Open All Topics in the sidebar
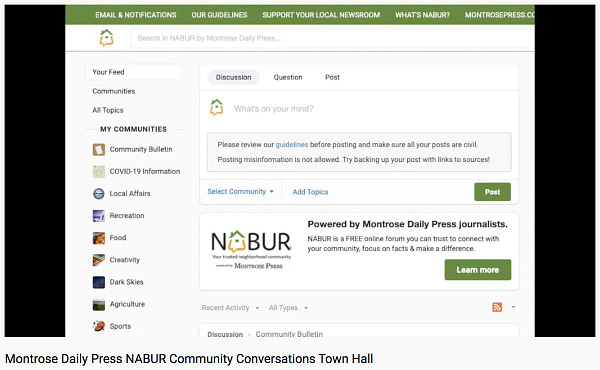This screenshot has height=370, width=600. 108,110
